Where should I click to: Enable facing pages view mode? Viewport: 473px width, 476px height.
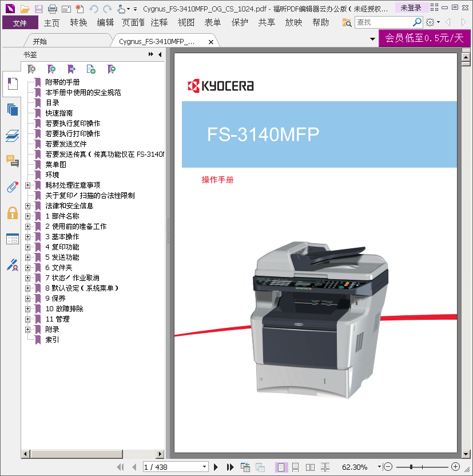[x=310, y=467]
